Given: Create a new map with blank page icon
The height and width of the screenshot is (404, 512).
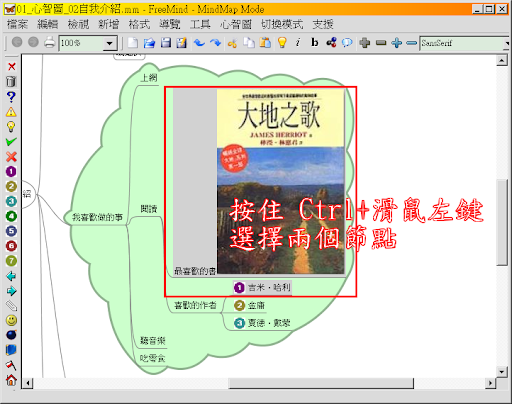Looking at the screenshot, I should tap(133, 43).
